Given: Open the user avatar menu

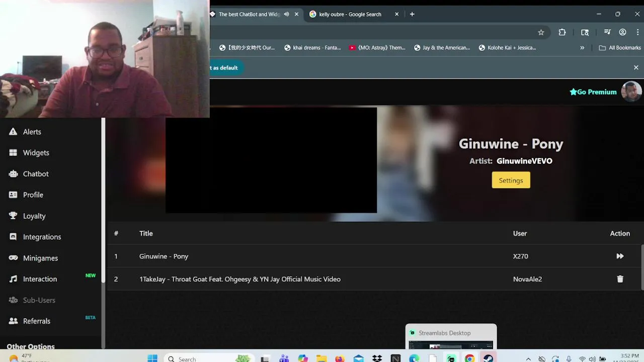Looking at the screenshot, I should [x=631, y=92].
